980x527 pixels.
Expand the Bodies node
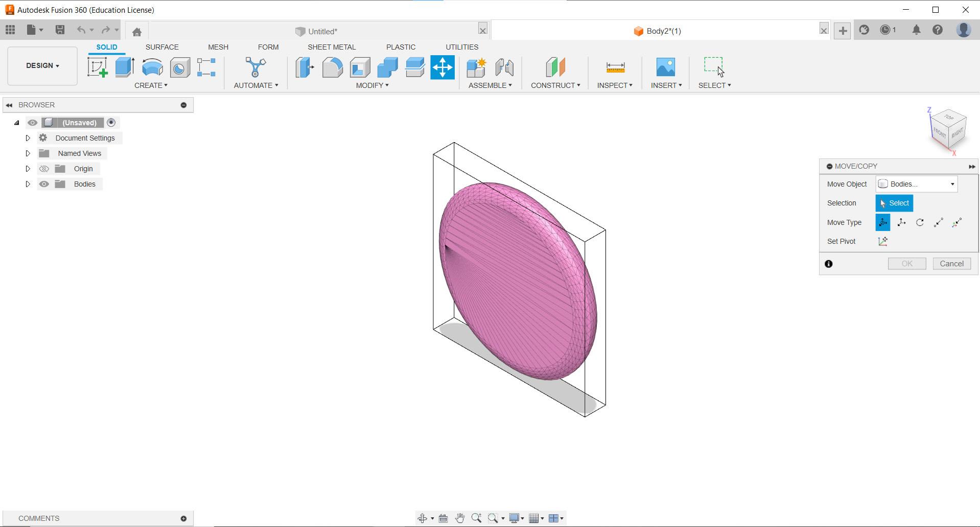click(28, 184)
